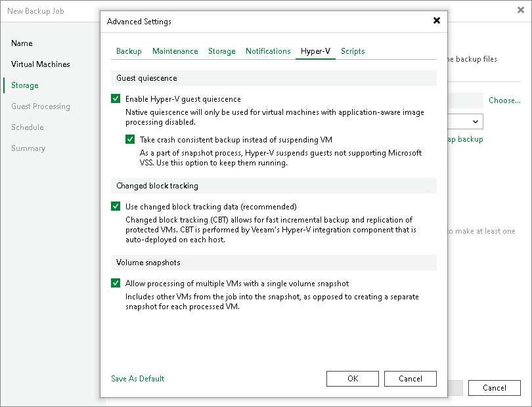Uncheck crash consistent backup instead of suspending VM
The height and width of the screenshot is (407, 532).
point(131,139)
